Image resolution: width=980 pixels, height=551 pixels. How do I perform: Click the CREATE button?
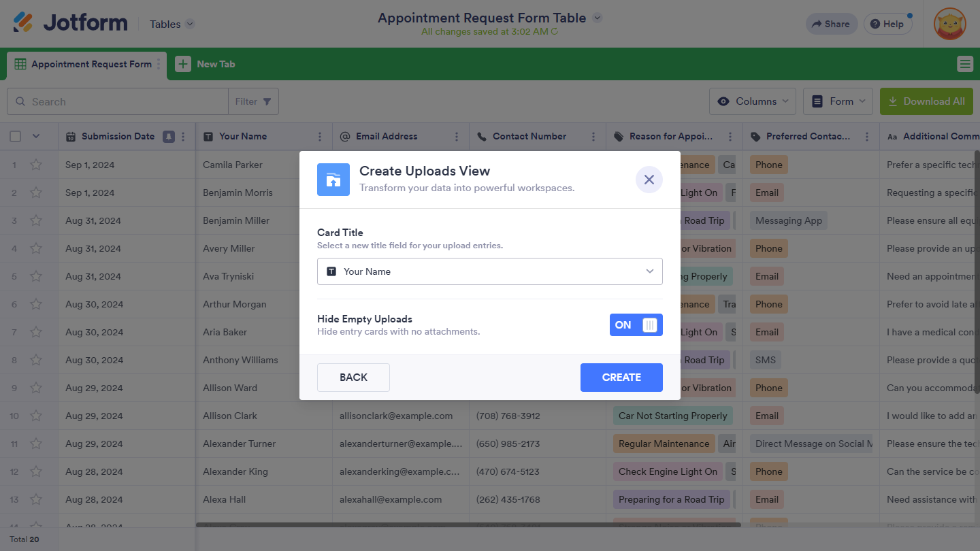621,378
